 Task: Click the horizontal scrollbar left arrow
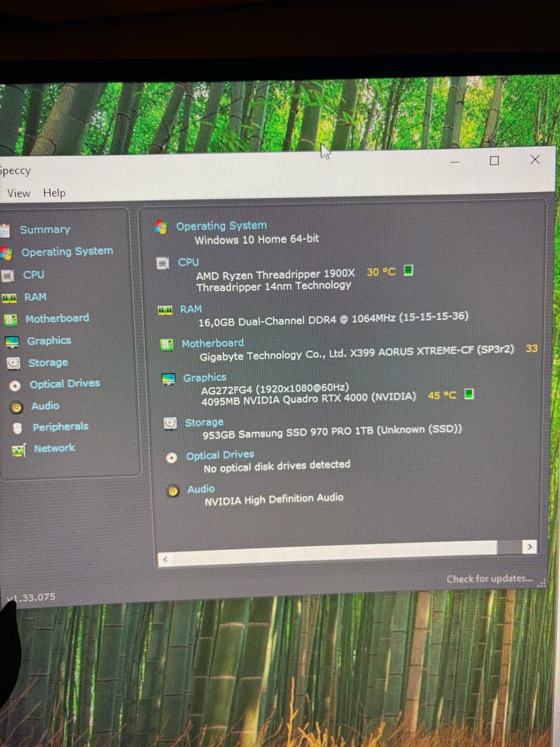pos(166,559)
